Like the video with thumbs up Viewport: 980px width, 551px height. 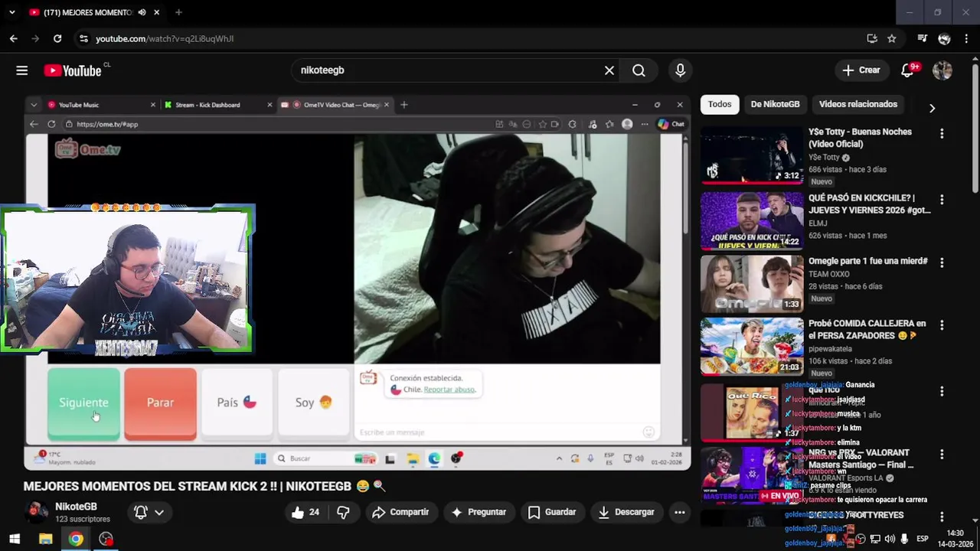click(304, 512)
